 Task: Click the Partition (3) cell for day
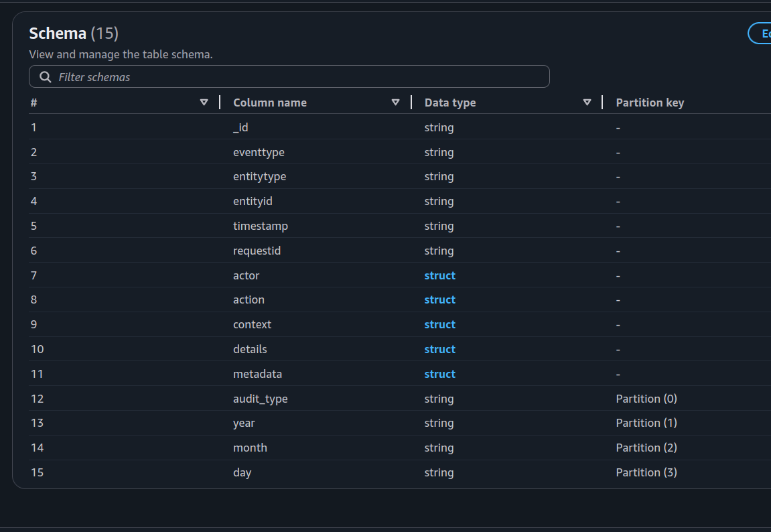coord(646,472)
